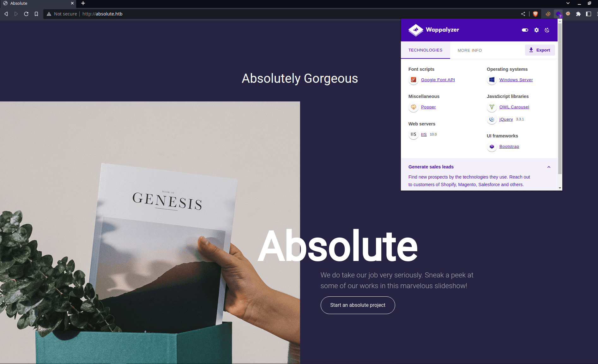Toggle Wappalyzer dark mode moon icon
This screenshot has width=598, height=364.
[x=547, y=30]
